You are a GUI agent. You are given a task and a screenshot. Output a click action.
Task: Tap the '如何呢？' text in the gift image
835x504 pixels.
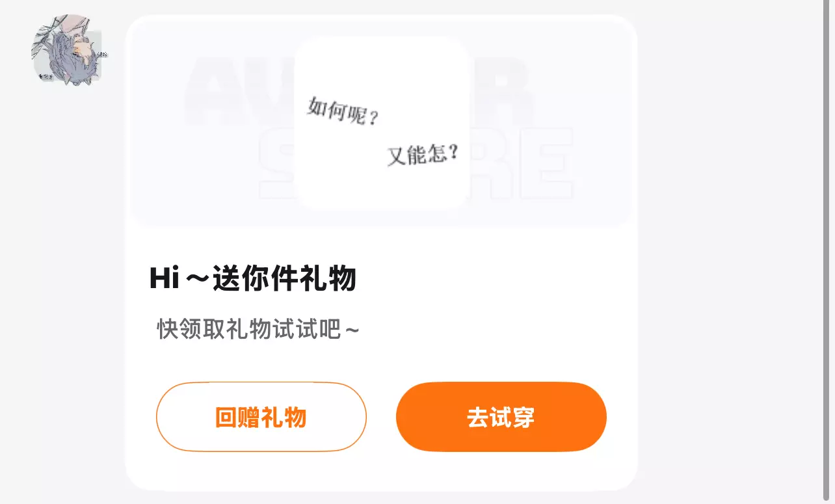[x=343, y=112]
